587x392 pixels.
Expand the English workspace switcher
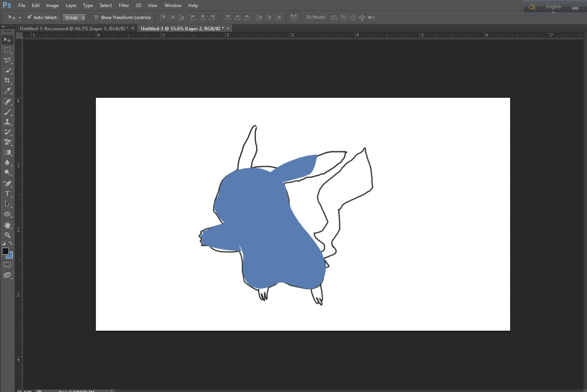click(x=555, y=7)
